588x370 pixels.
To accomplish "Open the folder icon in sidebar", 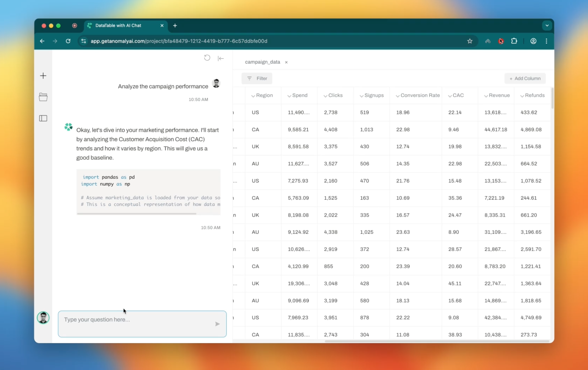I will pos(43,97).
